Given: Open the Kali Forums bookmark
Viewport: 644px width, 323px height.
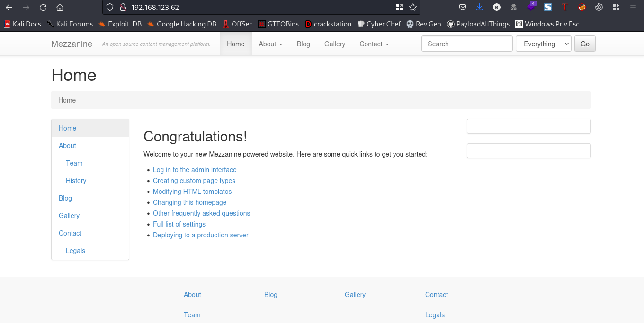Looking at the screenshot, I should [70, 24].
